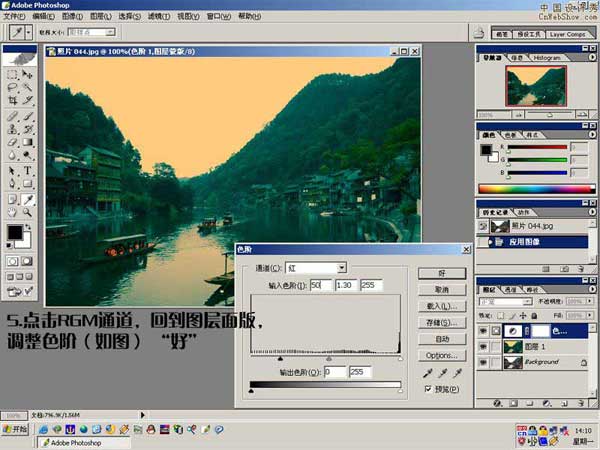This screenshot has width=600, height=450.
Task: Open the layer blend mode dropdown
Action: [x=527, y=302]
